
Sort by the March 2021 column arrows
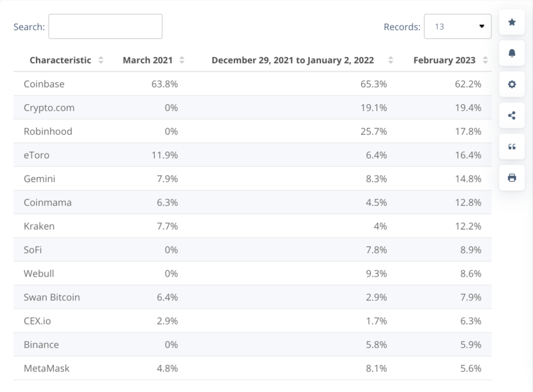click(x=182, y=60)
